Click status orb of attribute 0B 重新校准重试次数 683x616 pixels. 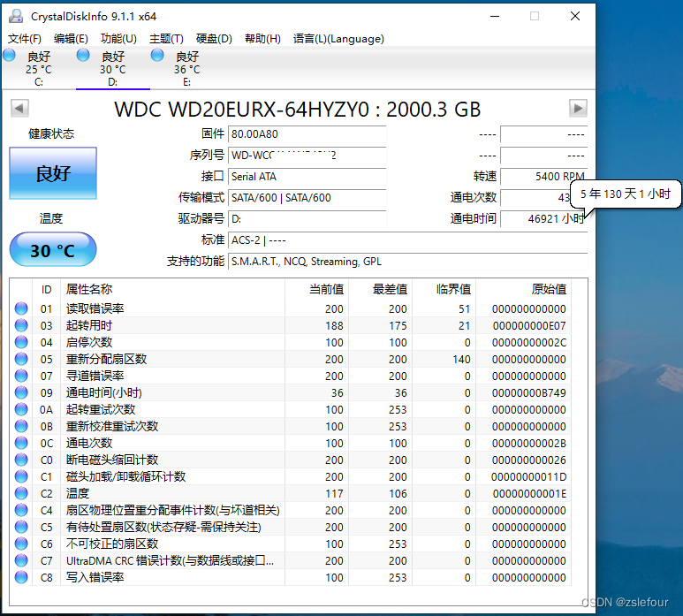[21, 426]
